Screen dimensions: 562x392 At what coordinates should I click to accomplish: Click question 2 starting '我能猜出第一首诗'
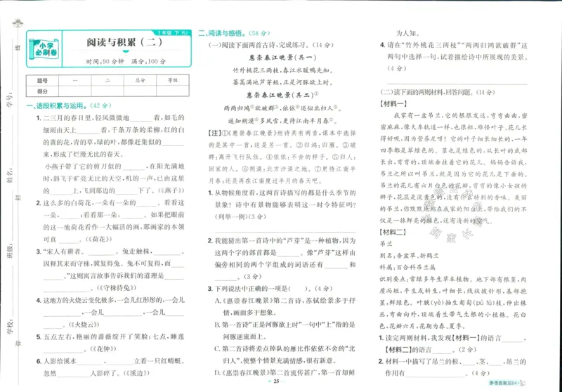(282, 259)
